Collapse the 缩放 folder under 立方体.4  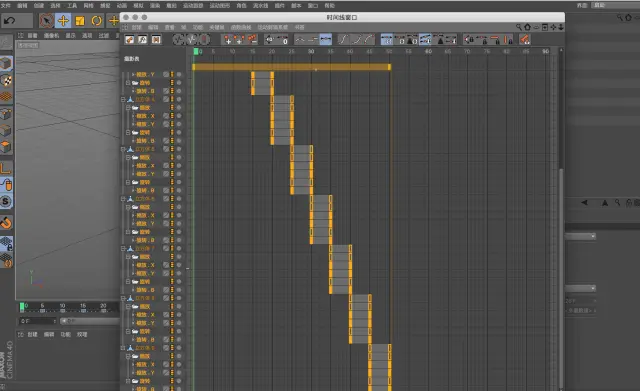click(128, 108)
